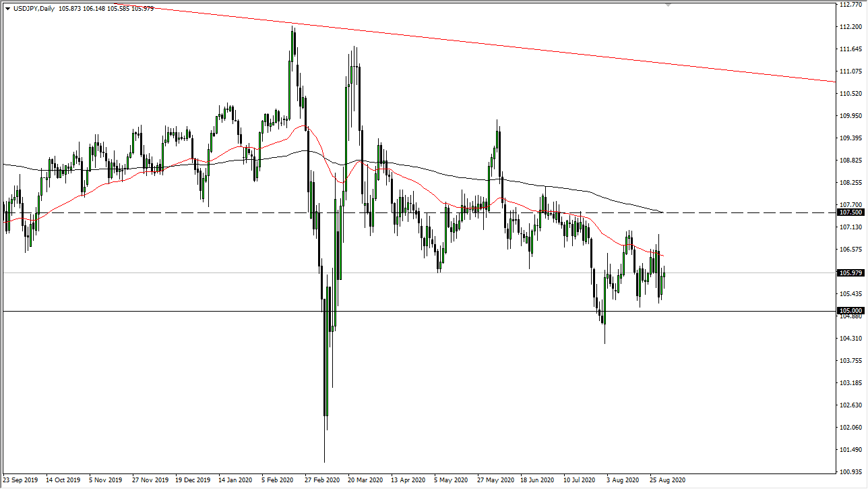Image resolution: width=868 pixels, height=489 pixels.
Task: Click the current bid price label 105.979
Action: (850, 272)
